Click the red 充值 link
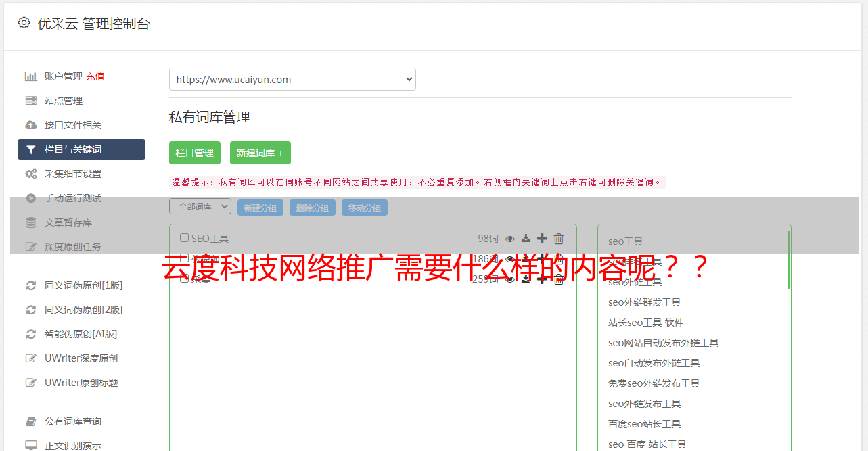 95,76
